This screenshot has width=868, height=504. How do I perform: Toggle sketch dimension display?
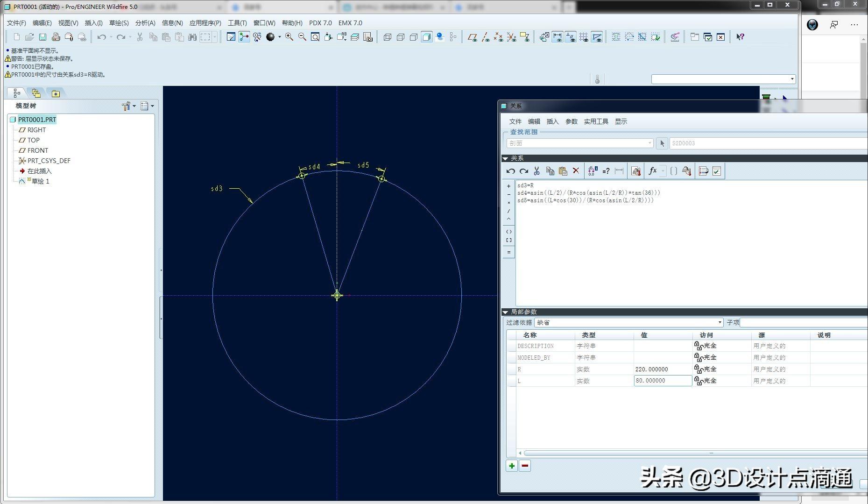(x=557, y=37)
